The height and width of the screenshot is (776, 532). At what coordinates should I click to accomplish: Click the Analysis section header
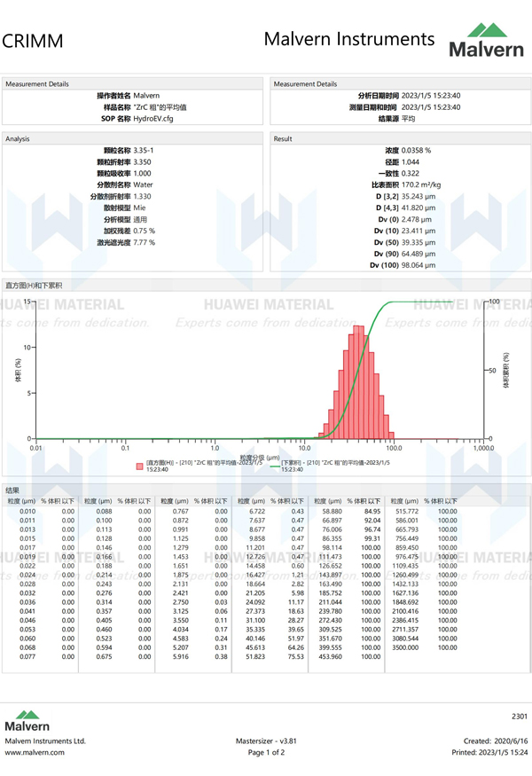pyautogui.click(x=19, y=139)
